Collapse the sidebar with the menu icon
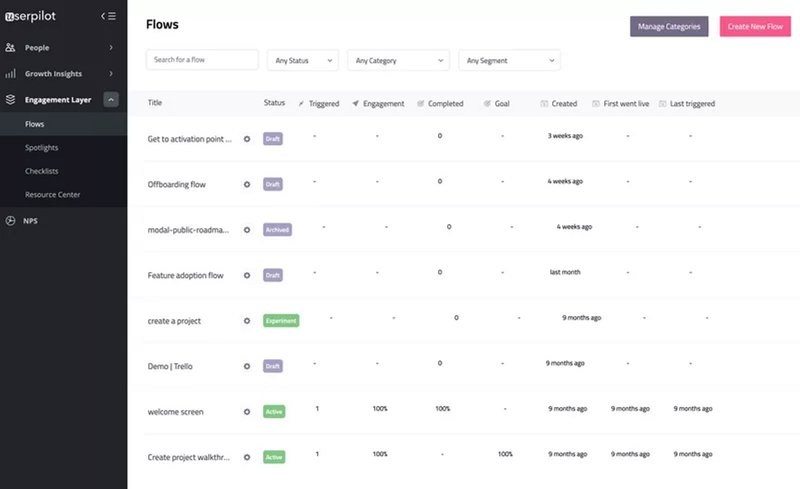The height and width of the screenshot is (489, 800). pos(109,16)
